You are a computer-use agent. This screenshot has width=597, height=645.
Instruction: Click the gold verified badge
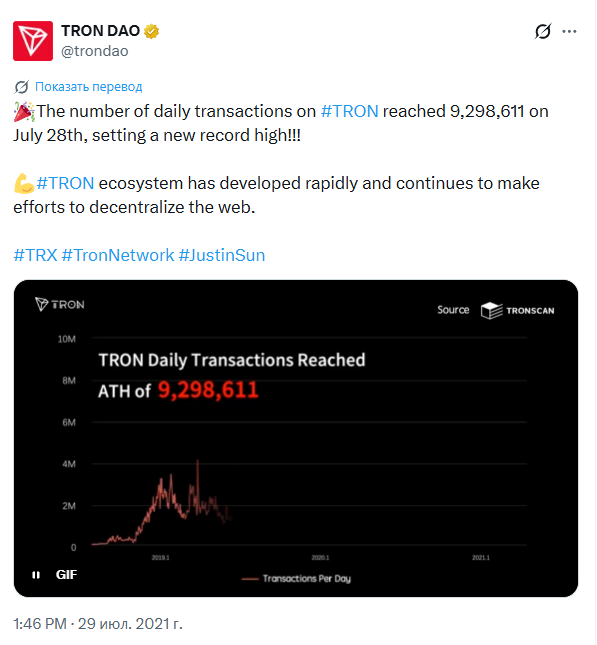[x=152, y=31]
